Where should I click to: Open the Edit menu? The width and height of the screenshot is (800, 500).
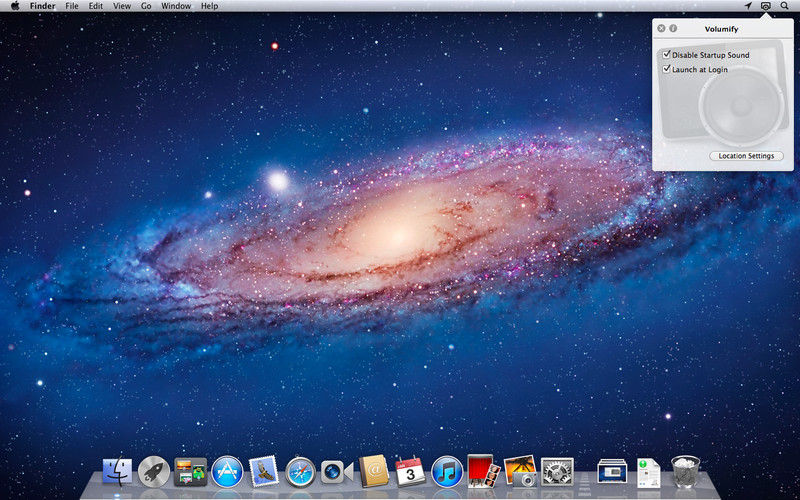[x=95, y=6]
